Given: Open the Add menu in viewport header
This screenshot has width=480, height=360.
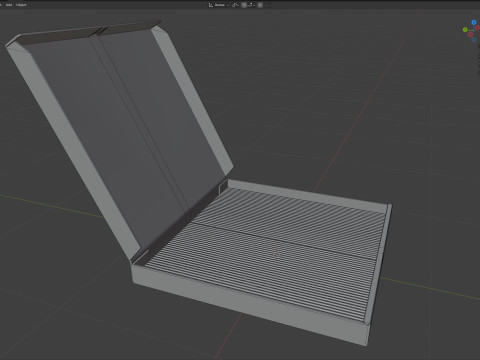Looking at the screenshot, I should pyautogui.click(x=9, y=5).
